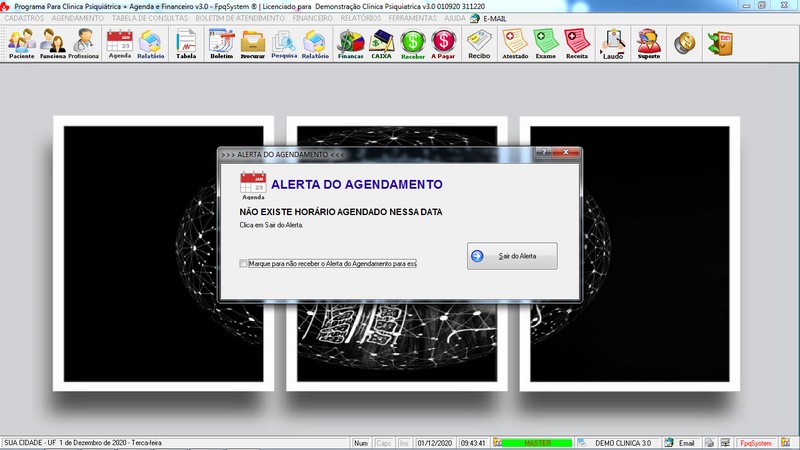800x450 pixels.
Task: Open the Finanças icon
Action: (351, 44)
